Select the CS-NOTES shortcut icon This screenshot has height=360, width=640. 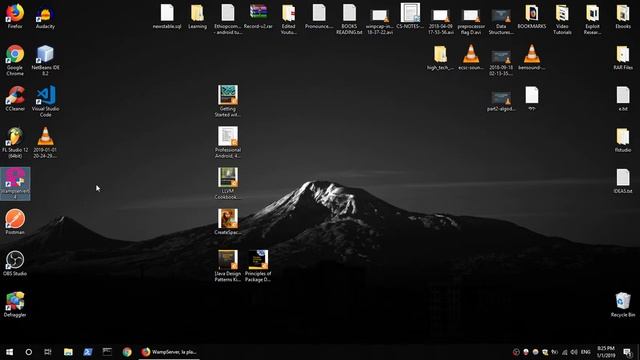click(410, 16)
